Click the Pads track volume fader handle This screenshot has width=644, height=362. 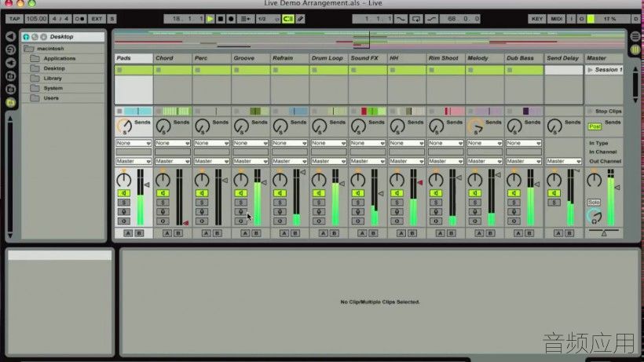click(x=147, y=185)
